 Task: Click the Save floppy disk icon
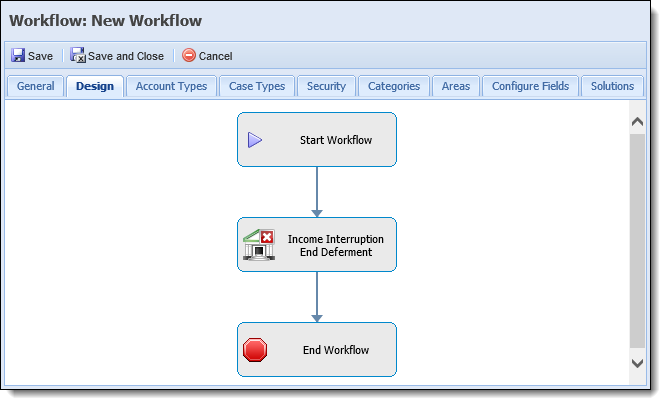click(x=18, y=55)
